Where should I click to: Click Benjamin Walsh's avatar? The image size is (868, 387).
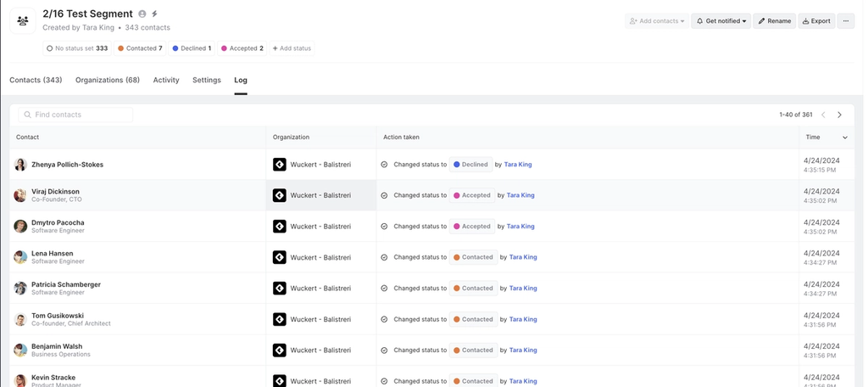tap(20, 351)
